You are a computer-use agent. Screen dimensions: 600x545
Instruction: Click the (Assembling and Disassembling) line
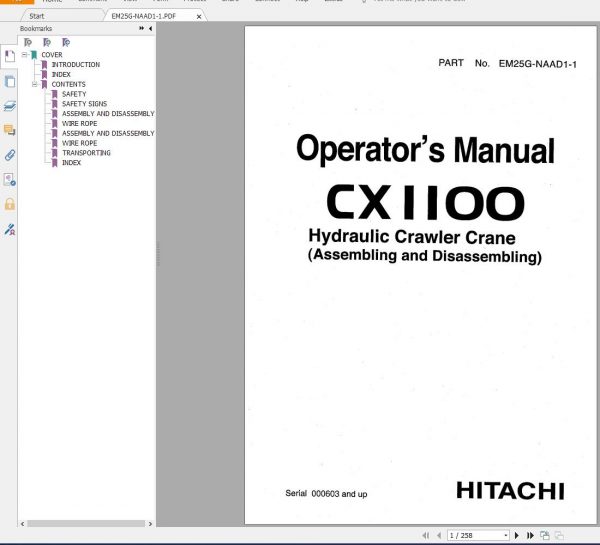click(x=425, y=256)
